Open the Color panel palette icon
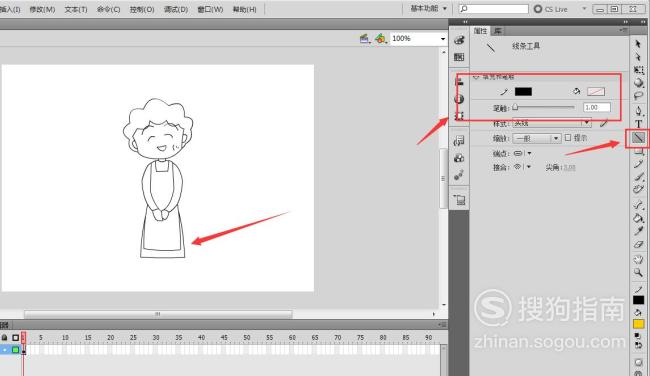The image size is (650, 376). coord(459,40)
